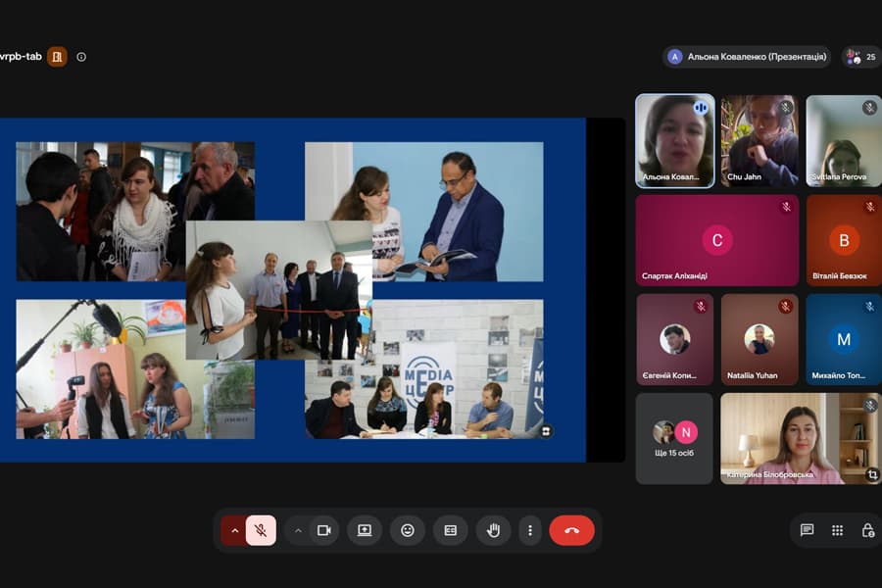Click the muted mic icon on Євгеній Копи... tile
The height and width of the screenshot is (588, 882).
701,306
